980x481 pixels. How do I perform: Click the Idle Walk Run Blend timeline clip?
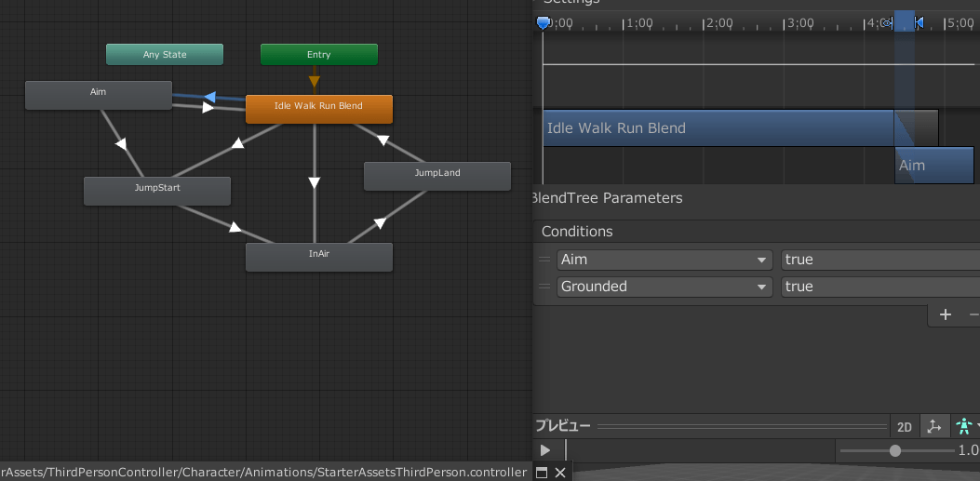tap(718, 128)
